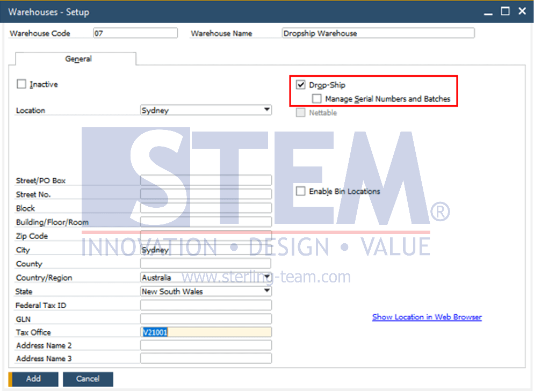Enable Manage Serial Numbers and Batches
The height and width of the screenshot is (392, 534).
coord(317,99)
